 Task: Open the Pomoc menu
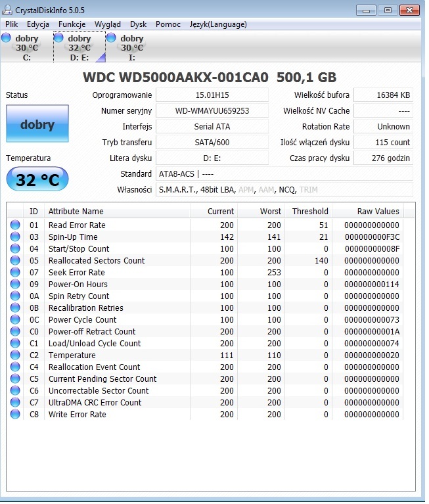point(168,24)
